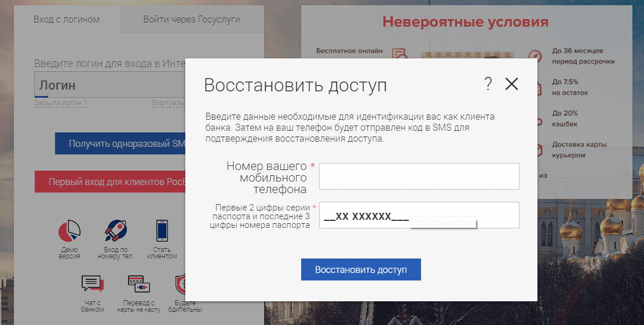
Task: Click the Восстановить доступ submit button
Action: coord(361,269)
